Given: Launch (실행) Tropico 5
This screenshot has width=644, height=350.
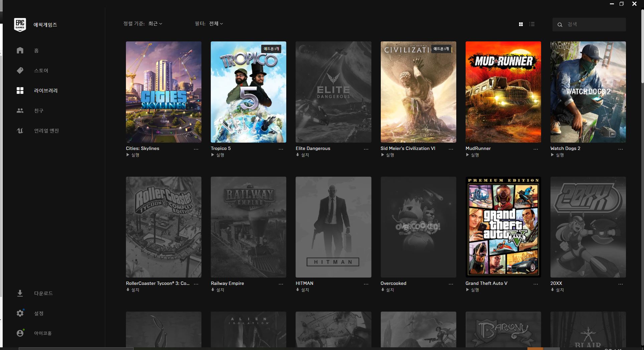Looking at the screenshot, I should pos(217,155).
